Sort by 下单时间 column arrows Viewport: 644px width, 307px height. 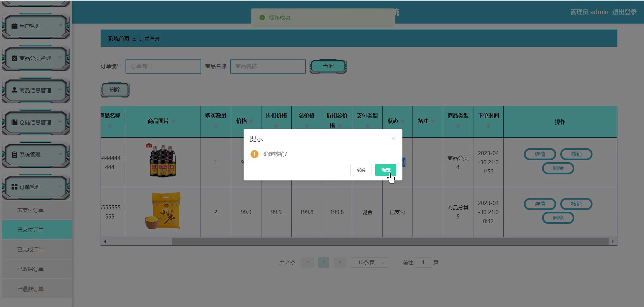tap(488, 126)
